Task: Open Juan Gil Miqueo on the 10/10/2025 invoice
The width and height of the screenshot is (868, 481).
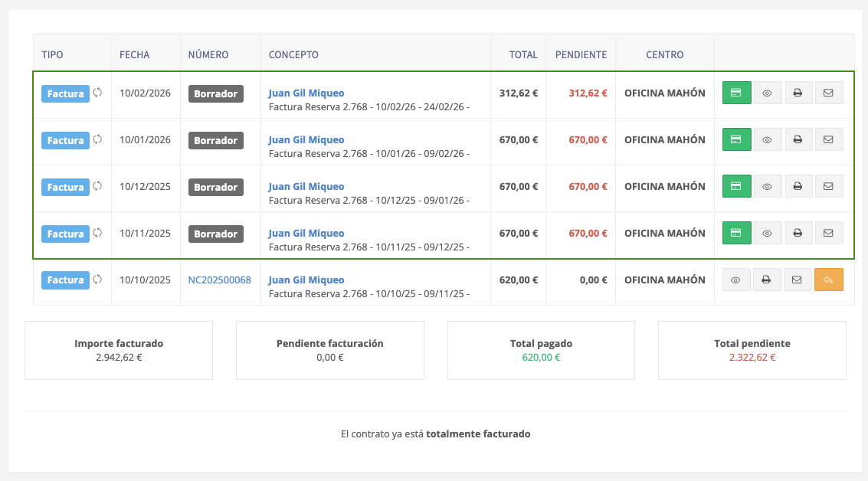Action: pyautogui.click(x=306, y=280)
